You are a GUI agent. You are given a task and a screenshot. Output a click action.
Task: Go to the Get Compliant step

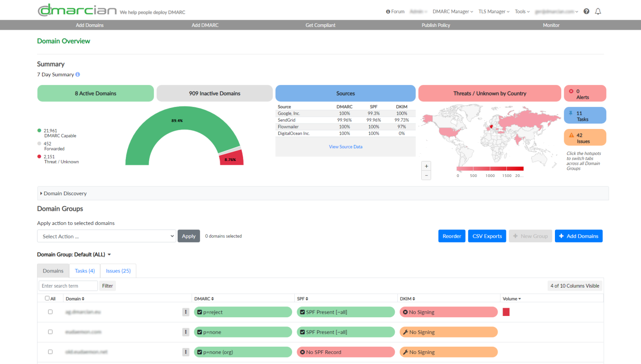pyautogui.click(x=320, y=25)
